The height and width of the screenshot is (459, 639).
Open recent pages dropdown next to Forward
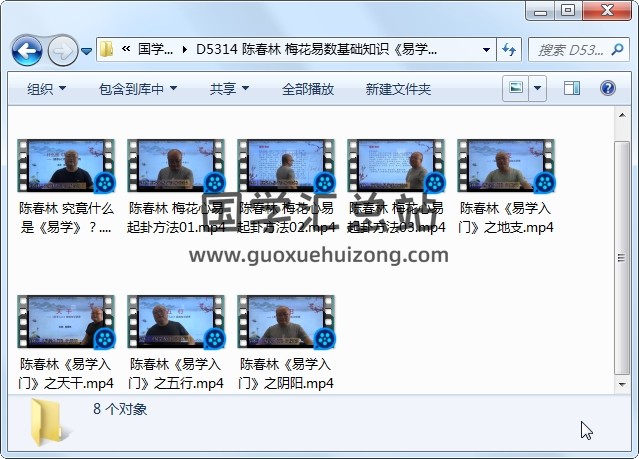(87, 50)
